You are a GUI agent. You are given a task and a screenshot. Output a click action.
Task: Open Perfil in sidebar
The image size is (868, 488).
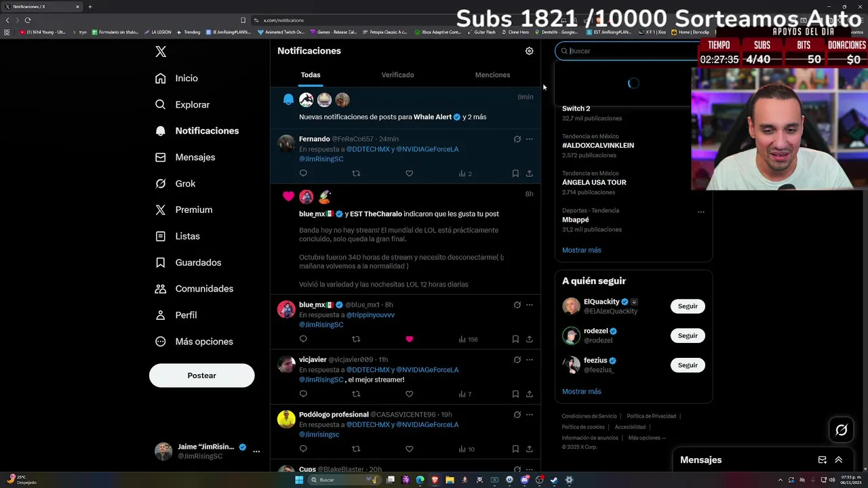point(176,315)
